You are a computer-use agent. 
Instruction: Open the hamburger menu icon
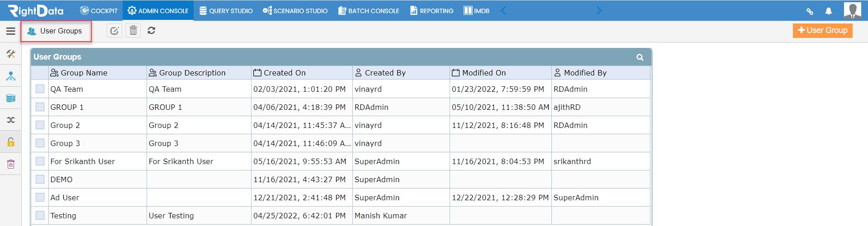(10, 31)
